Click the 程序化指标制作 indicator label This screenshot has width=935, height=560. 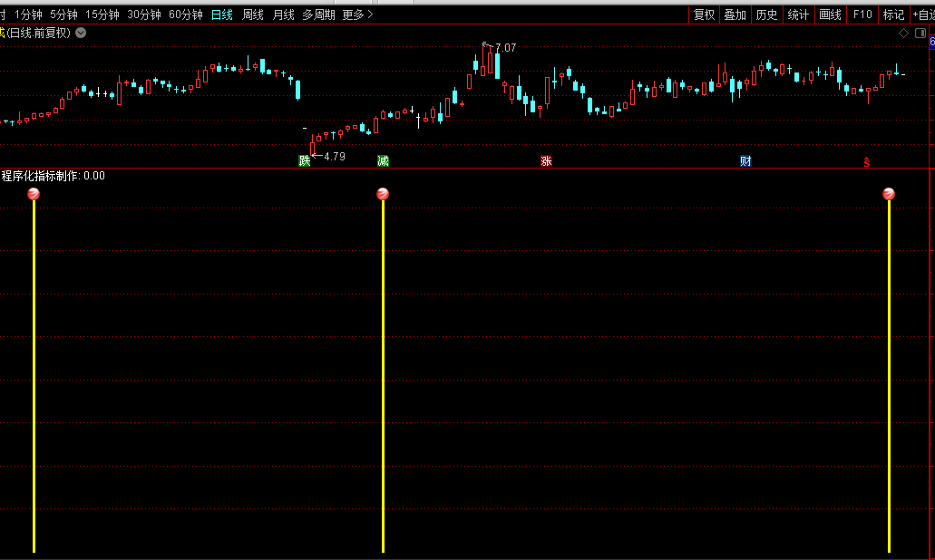tap(41, 176)
